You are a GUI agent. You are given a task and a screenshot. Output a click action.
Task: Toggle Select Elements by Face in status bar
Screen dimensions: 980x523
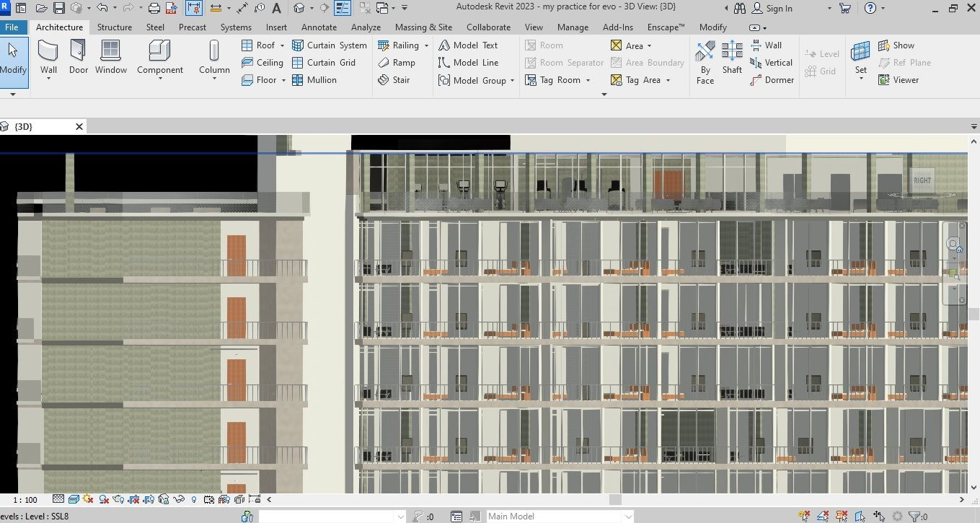click(860, 517)
